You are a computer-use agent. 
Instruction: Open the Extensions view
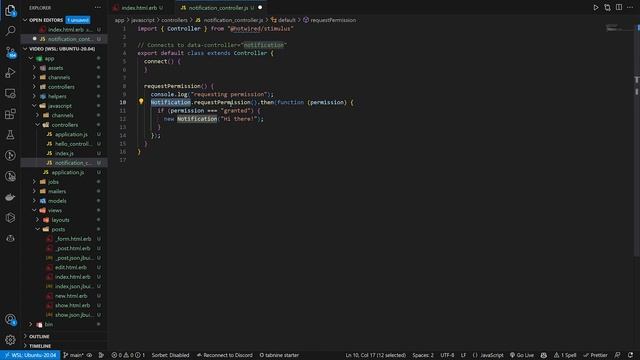(x=10, y=114)
